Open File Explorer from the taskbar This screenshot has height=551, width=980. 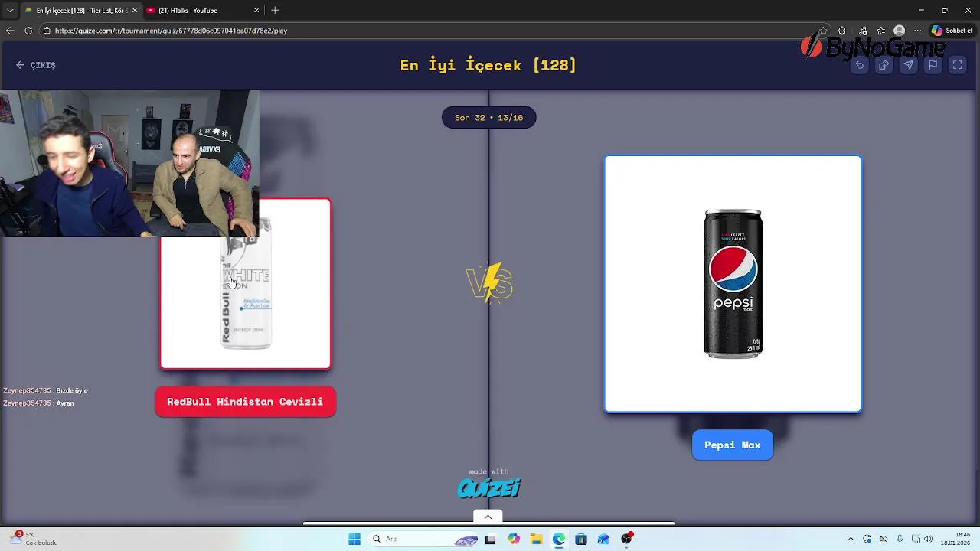[x=536, y=539]
